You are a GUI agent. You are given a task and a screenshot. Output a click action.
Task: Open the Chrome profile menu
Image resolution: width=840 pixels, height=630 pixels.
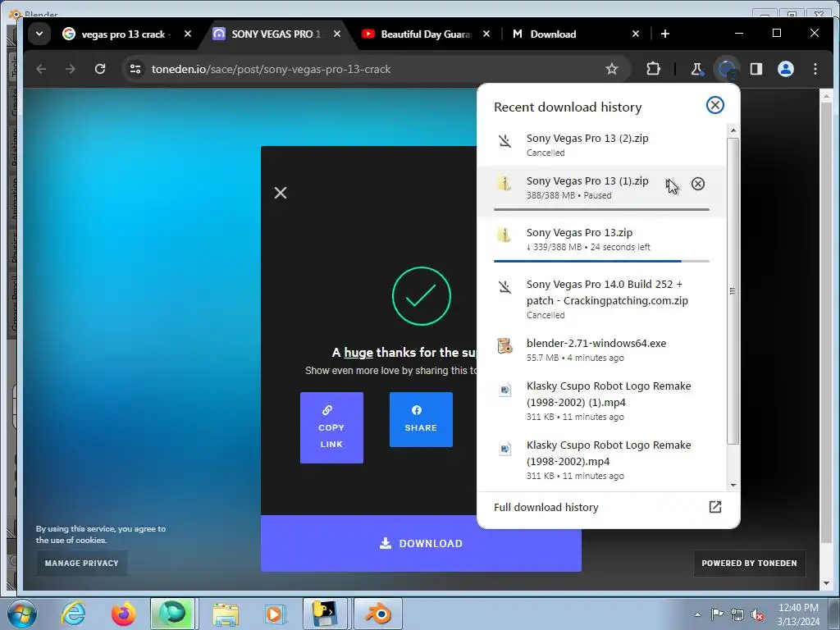coord(785,69)
